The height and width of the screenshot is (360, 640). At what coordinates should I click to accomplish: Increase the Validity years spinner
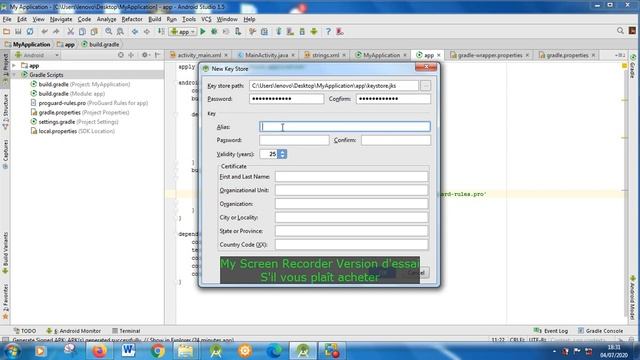282,151
